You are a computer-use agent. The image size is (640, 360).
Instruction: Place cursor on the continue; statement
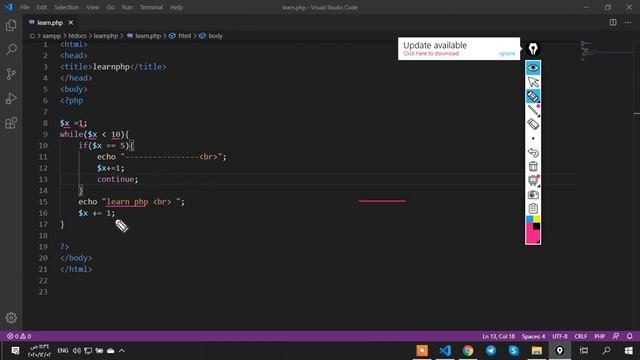click(x=118, y=179)
